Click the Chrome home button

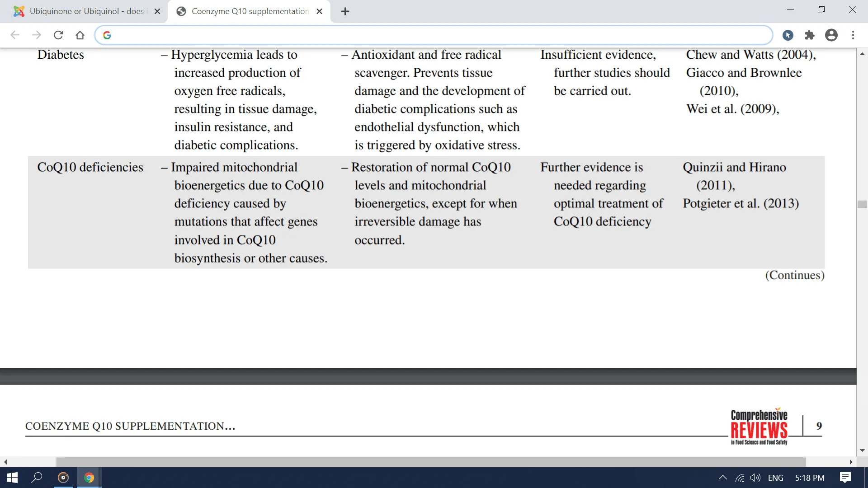[80, 35]
